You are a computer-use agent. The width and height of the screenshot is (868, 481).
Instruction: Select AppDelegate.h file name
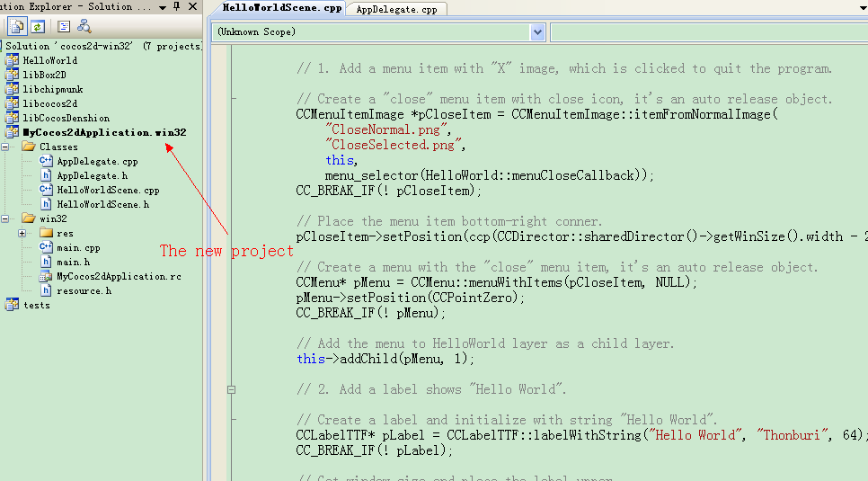point(92,175)
